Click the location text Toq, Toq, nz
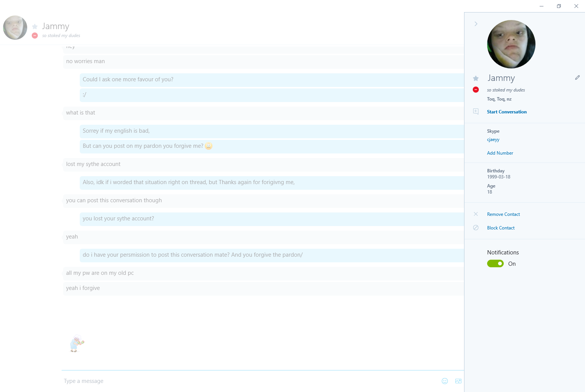The height and width of the screenshot is (392, 585). coord(499,99)
